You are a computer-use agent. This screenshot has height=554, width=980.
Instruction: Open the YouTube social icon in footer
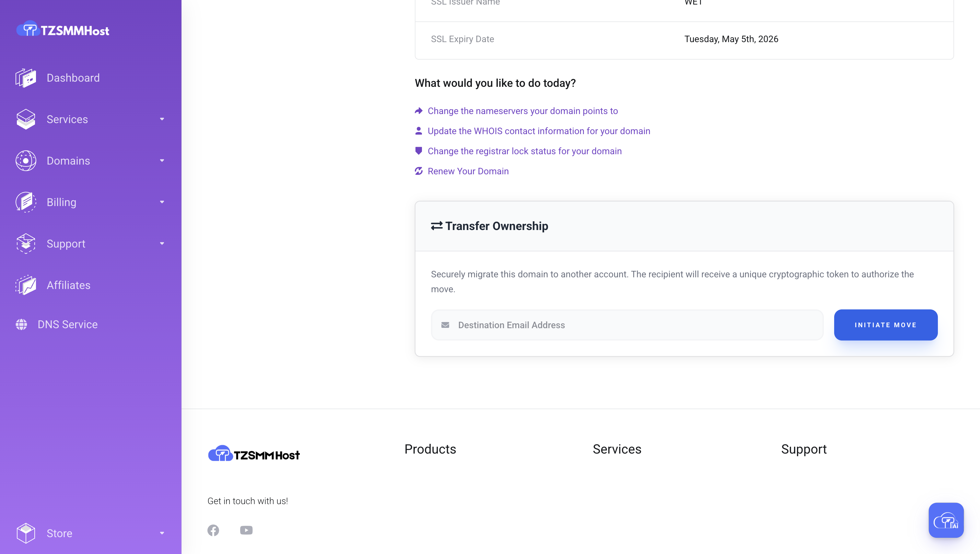(x=246, y=530)
